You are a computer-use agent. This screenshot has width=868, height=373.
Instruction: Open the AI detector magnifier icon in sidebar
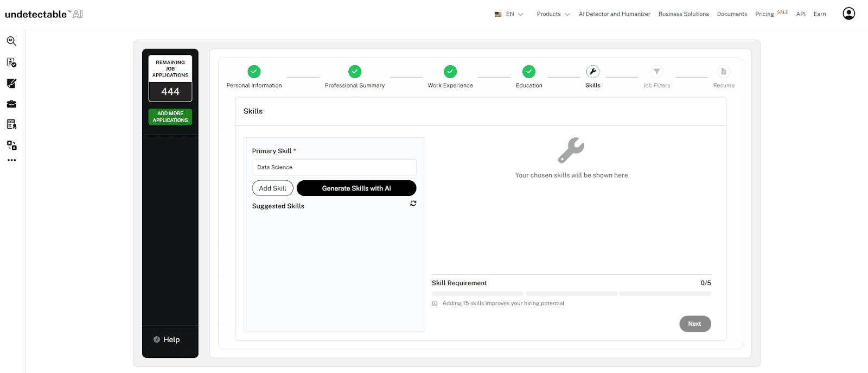tap(11, 41)
